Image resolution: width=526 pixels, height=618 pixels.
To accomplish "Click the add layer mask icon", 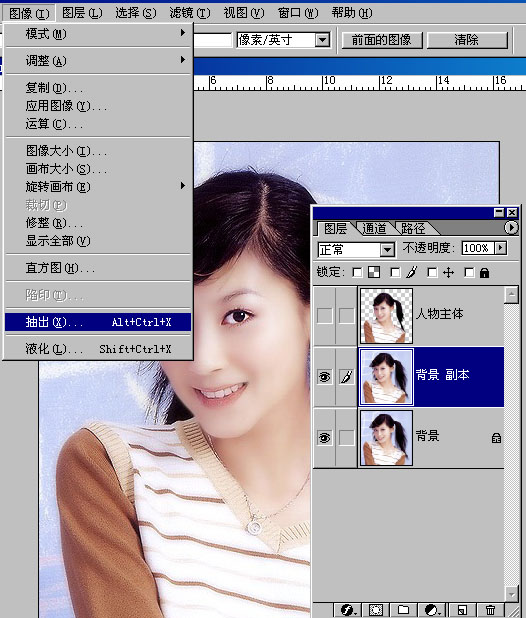I will click(x=375, y=610).
